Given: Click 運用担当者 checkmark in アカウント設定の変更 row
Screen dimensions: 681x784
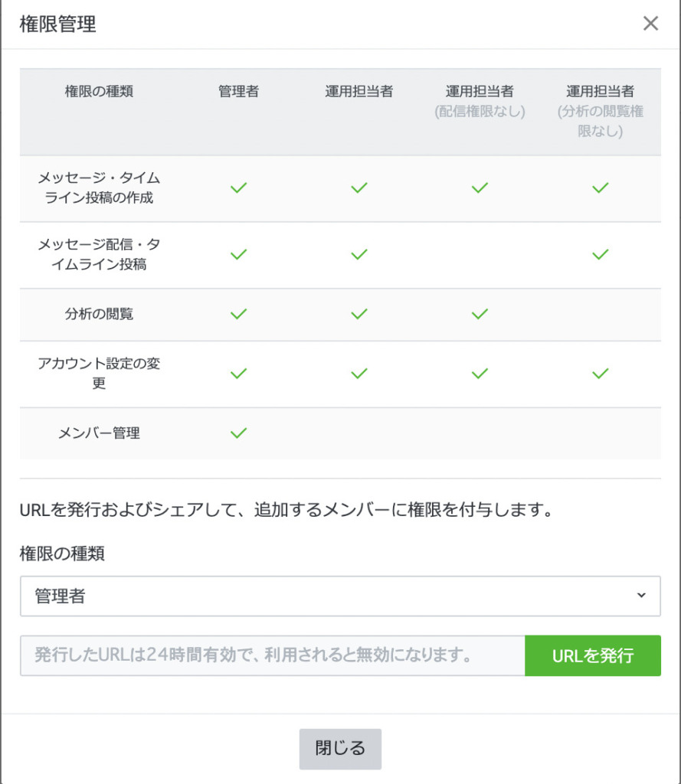Looking at the screenshot, I should (x=359, y=374).
